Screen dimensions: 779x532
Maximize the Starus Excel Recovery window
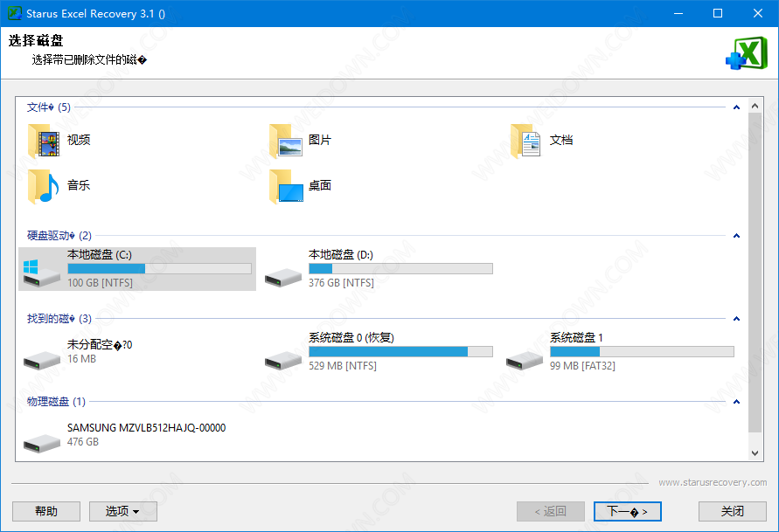click(x=718, y=13)
